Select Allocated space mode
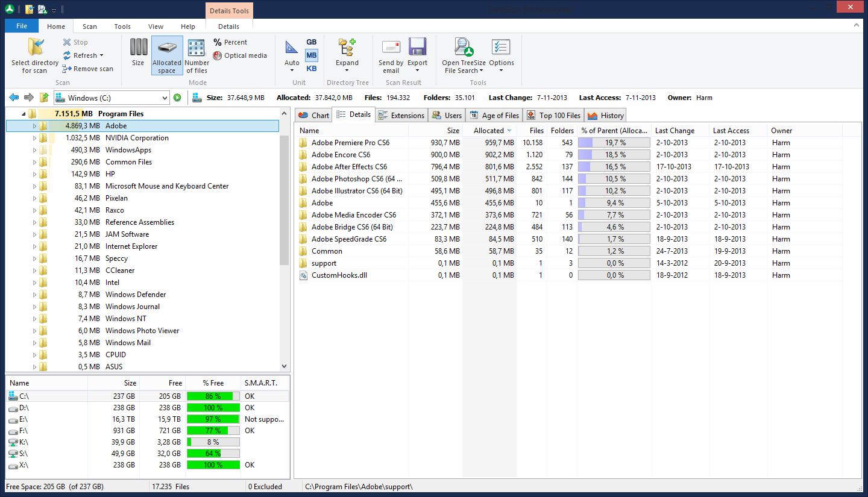 (167, 55)
